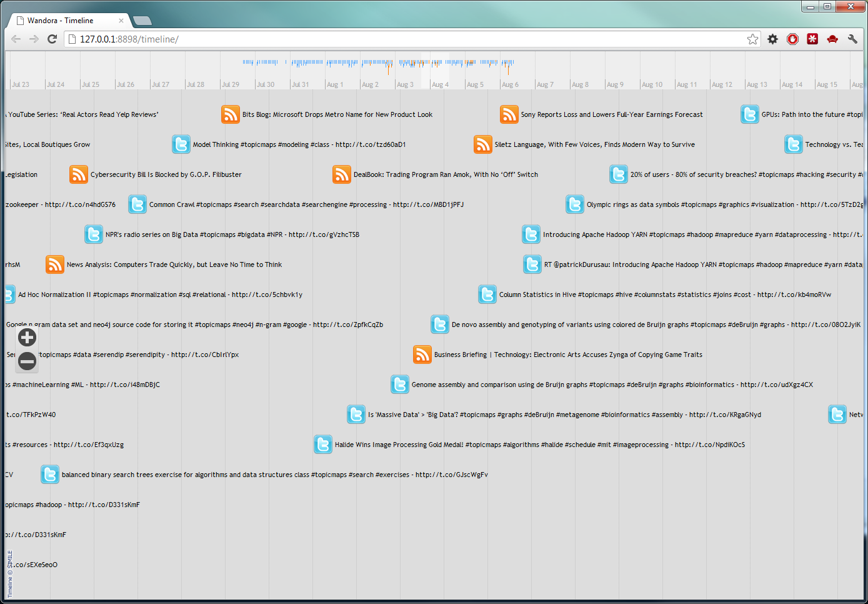
Task: Click the timeline zoom in plus button
Action: coord(27,337)
